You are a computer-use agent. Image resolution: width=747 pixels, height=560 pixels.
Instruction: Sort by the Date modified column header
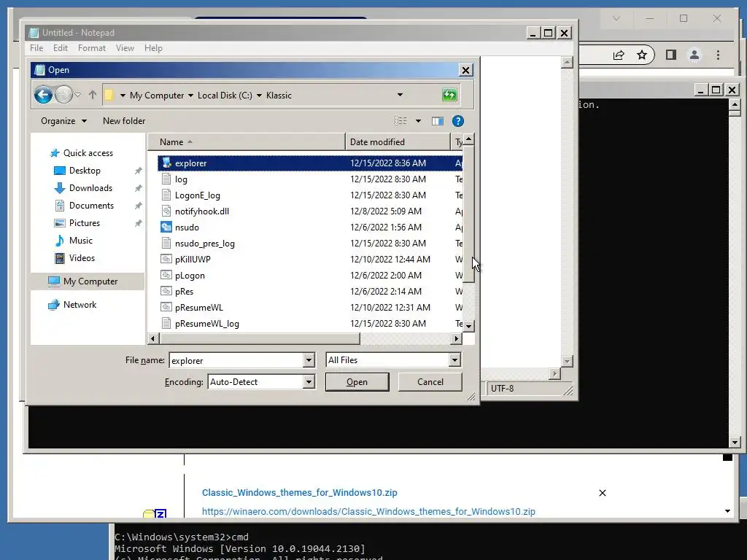[x=398, y=142]
